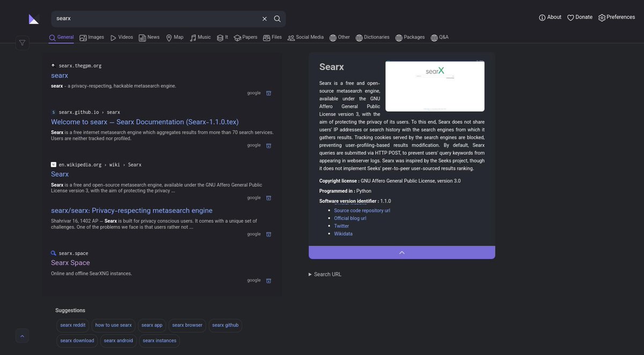644x355 pixels.
Task: Switch to the Files tab
Action: [x=272, y=38]
